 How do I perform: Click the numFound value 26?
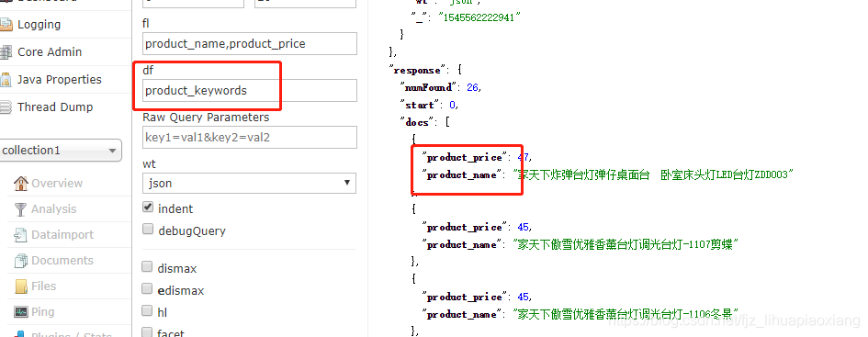tap(473, 87)
